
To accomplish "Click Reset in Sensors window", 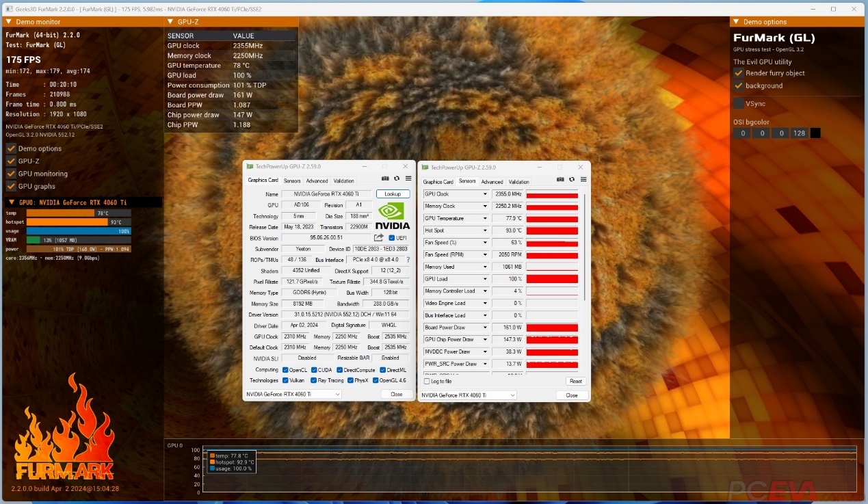I will 576,381.
